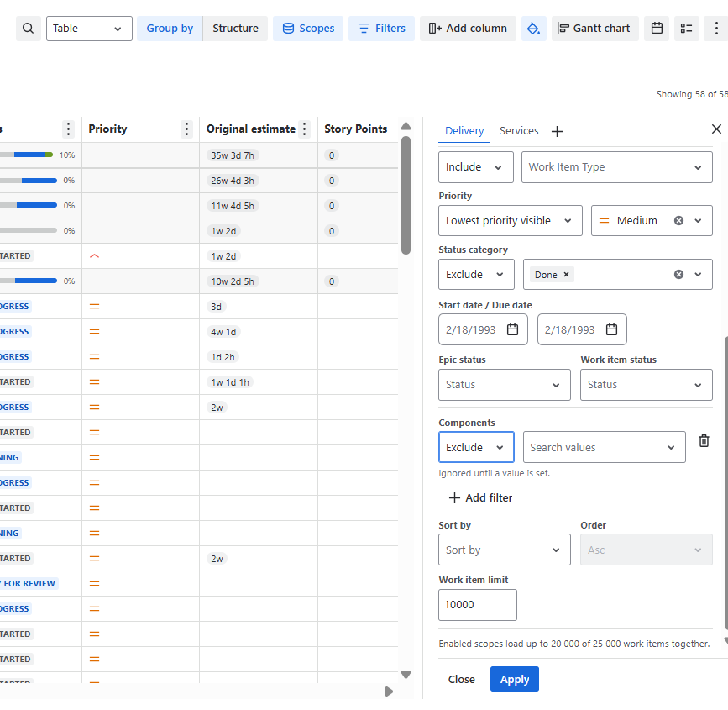
Task: Click the Add column button
Action: pyautogui.click(x=468, y=29)
